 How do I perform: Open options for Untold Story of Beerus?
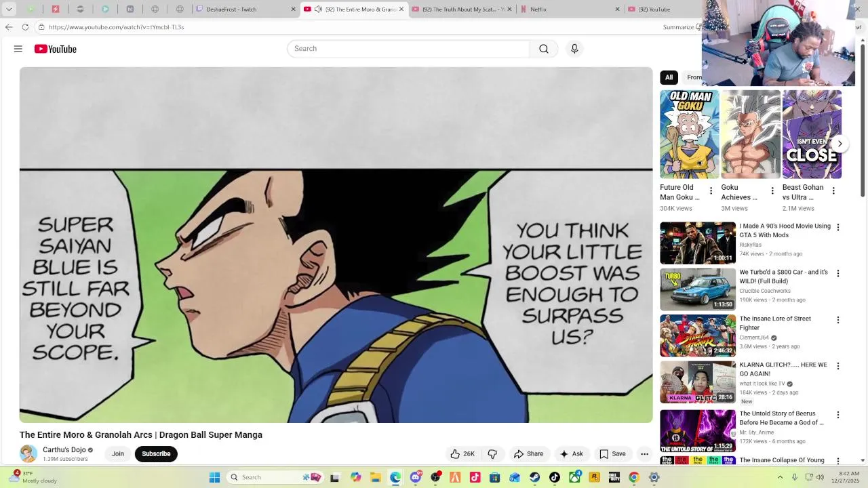[837, 415]
